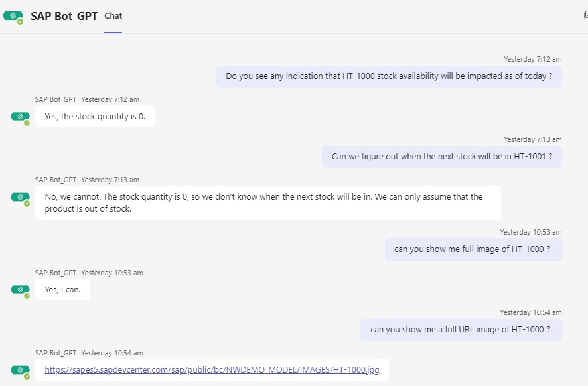
Task: Select the 'No, we cannot' reply bubble
Action: [x=267, y=203]
